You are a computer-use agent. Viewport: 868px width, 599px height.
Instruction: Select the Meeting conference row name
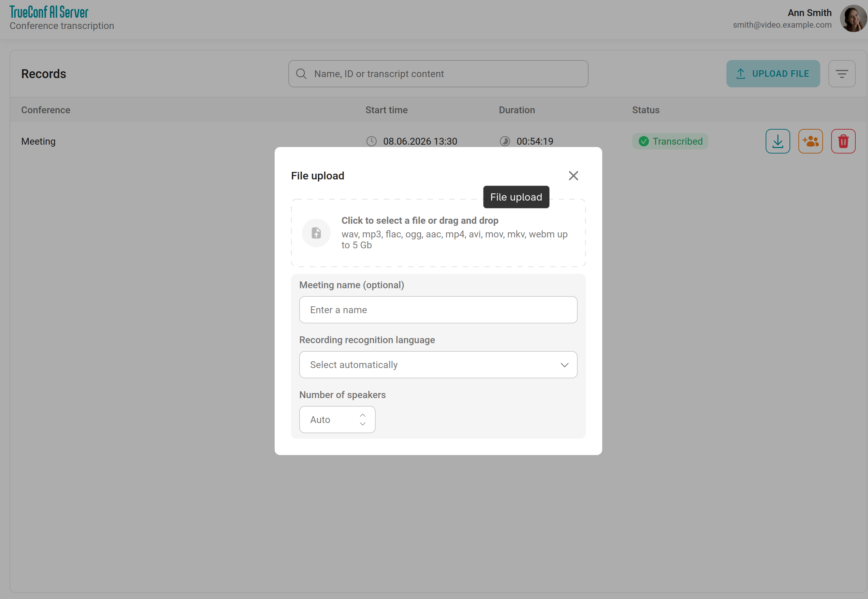tap(38, 142)
